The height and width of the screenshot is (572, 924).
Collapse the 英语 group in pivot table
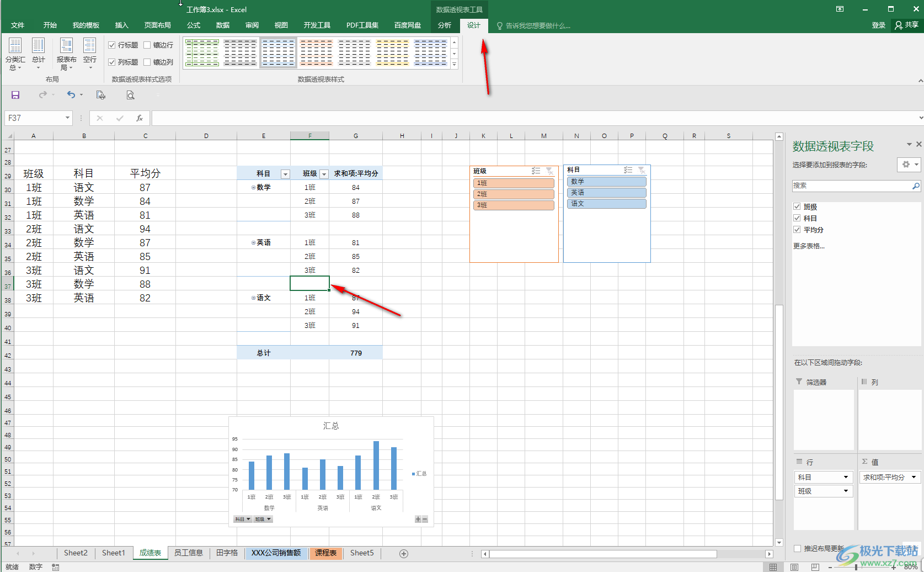[x=254, y=243]
